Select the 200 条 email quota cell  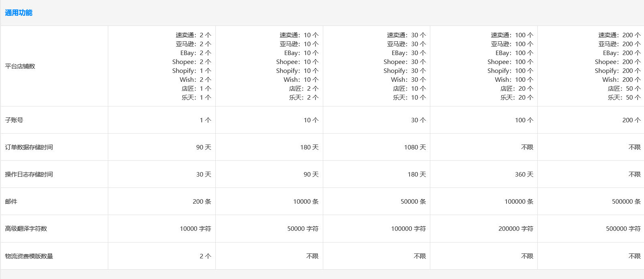tap(202, 201)
